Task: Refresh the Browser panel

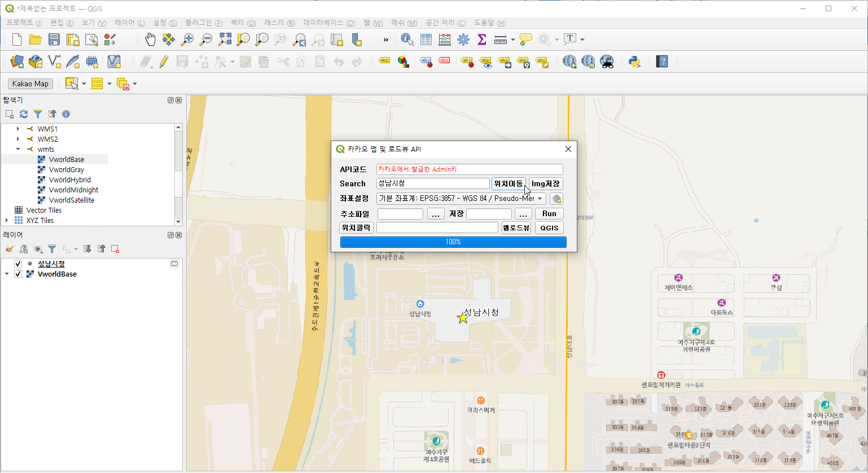Action: (x=24, y=114)
